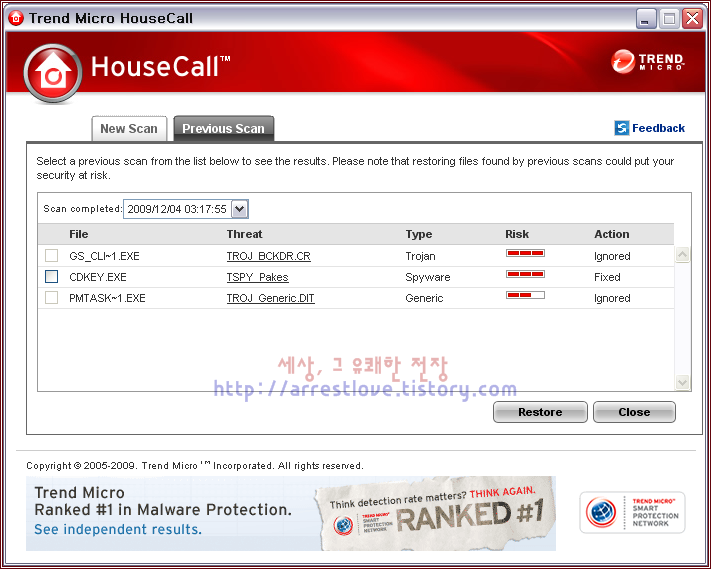Click the risk bar for CDKEY.EXE

[525, 274]
